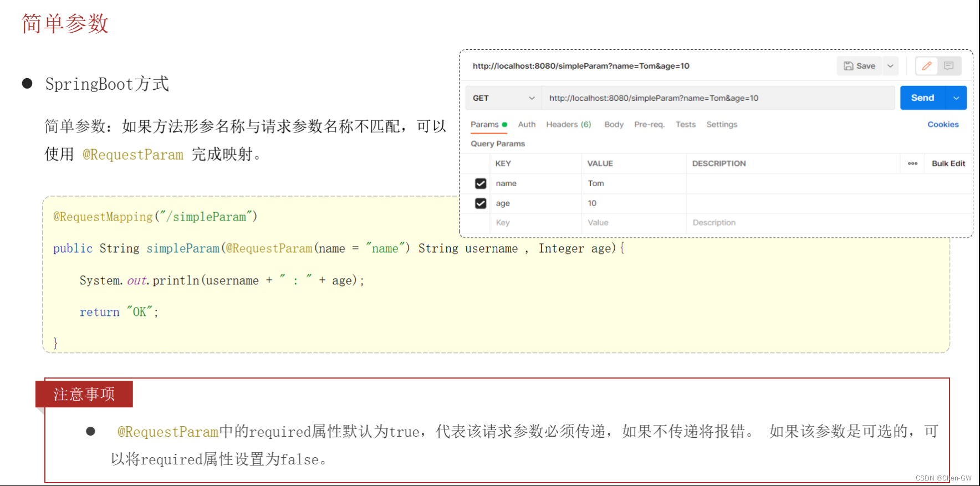Viewport: 980px width, 486px height.
Task: Click the VALUE column header
Action: point(600,163)
